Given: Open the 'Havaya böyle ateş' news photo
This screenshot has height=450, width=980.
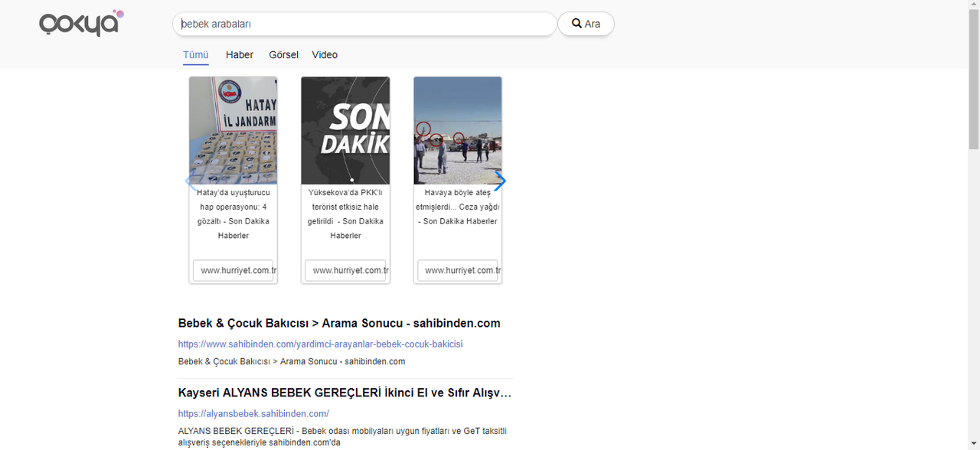Looking at the screenshot, I should tap(458, 131).
